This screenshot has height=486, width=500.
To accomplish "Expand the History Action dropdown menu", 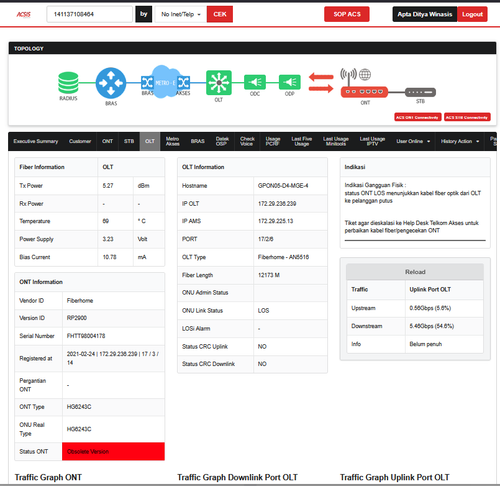I will point(460,141).
